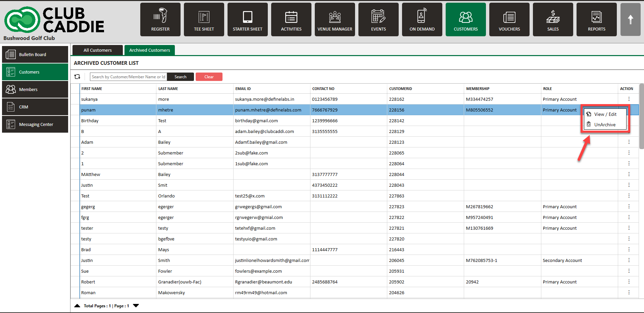Open the Register module icon

(x=160, y=19)
